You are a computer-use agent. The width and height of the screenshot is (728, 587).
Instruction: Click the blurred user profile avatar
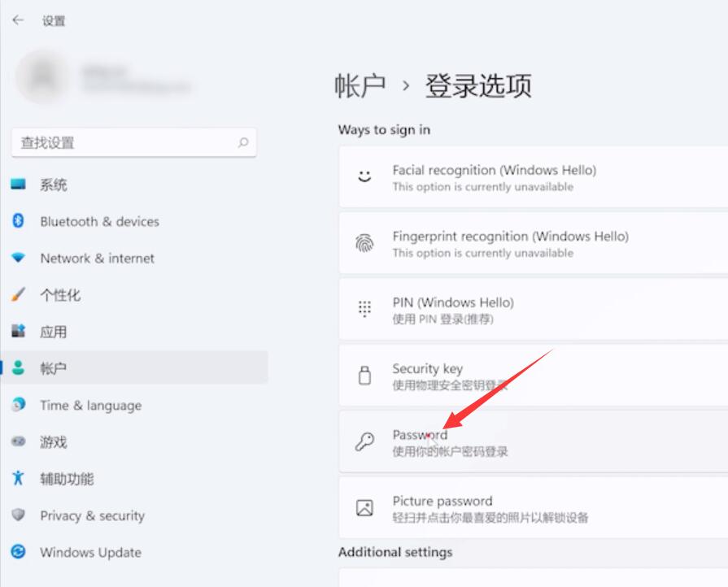tap(43, 76)
